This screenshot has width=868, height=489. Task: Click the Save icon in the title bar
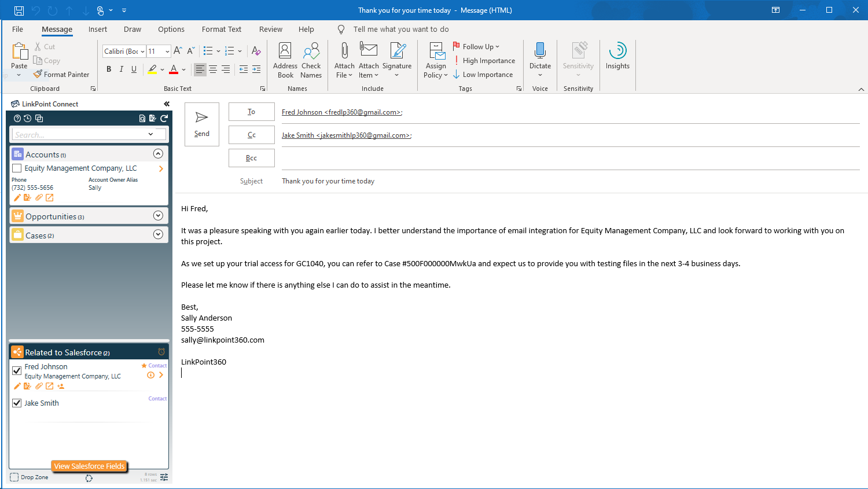tap(19, 10)
